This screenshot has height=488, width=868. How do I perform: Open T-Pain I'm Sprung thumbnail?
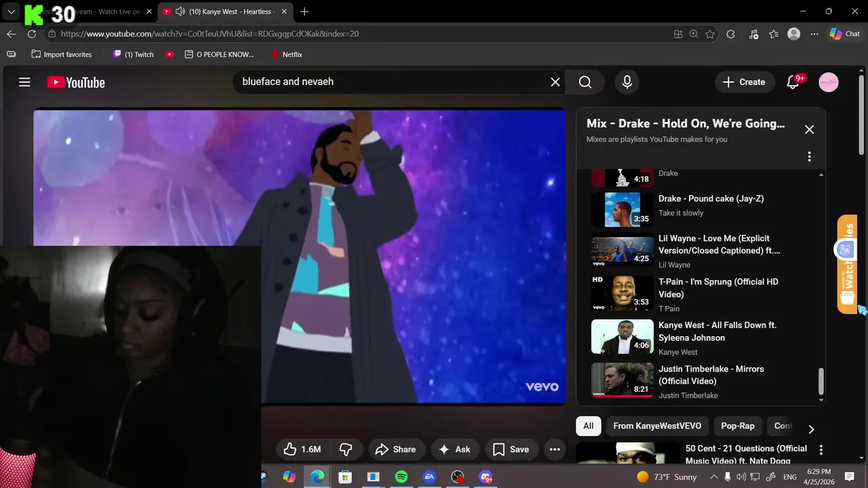[623, 293]
